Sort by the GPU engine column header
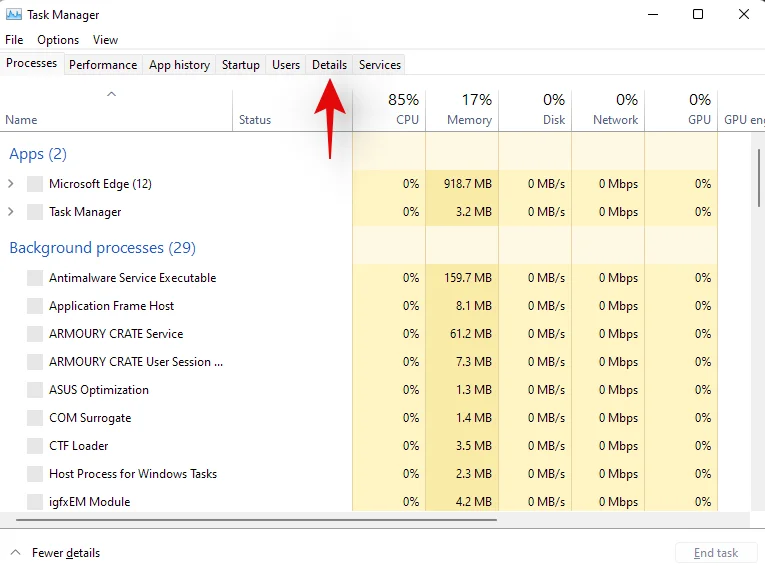 (742, 111)
